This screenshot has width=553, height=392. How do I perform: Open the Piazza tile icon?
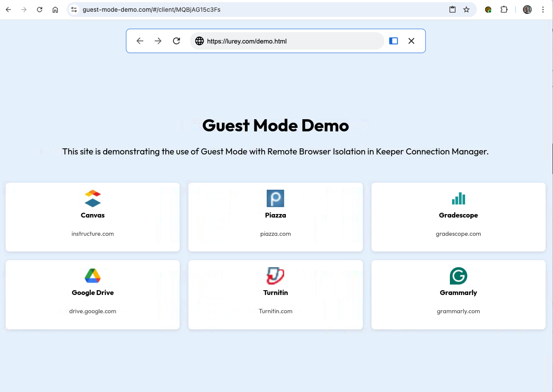[275, 198]
